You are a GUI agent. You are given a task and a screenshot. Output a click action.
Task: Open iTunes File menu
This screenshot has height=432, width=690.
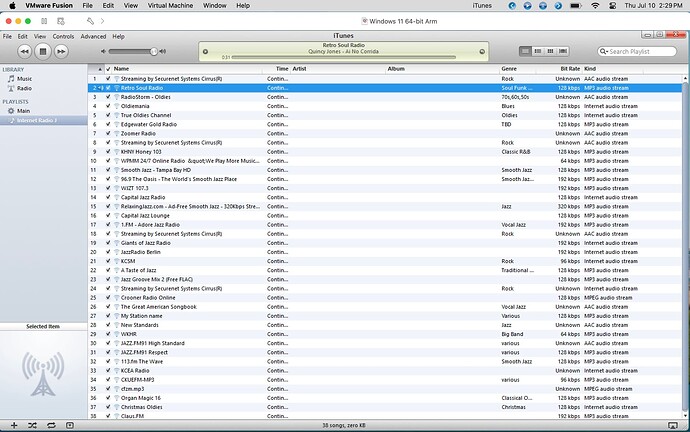pos(7,37)
